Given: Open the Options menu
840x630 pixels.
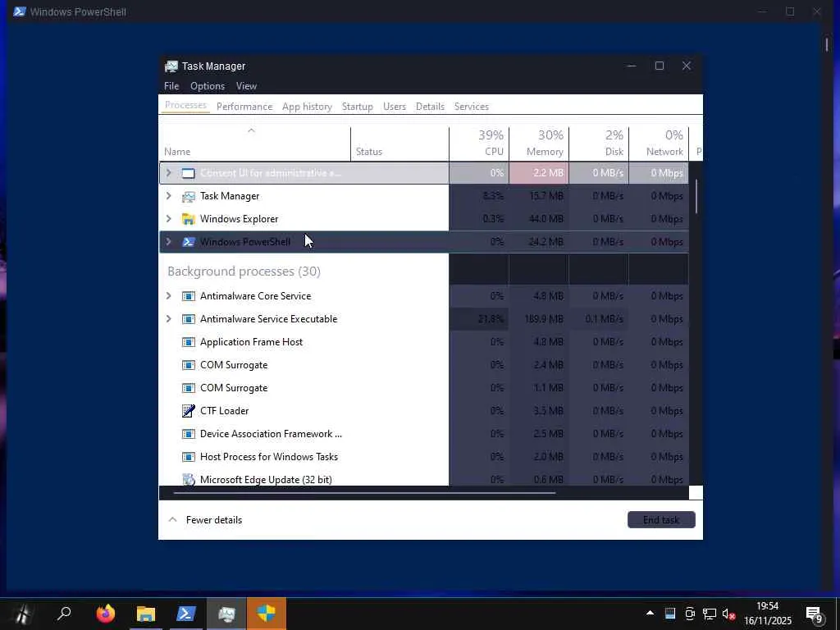Looking at the screenshot, I should (x=208, y=85).
